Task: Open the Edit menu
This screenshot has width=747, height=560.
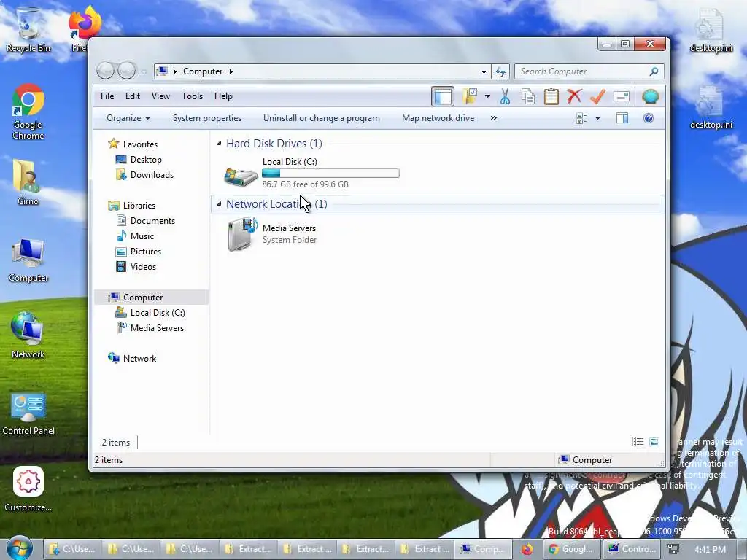Action: [x=133, y=96]
